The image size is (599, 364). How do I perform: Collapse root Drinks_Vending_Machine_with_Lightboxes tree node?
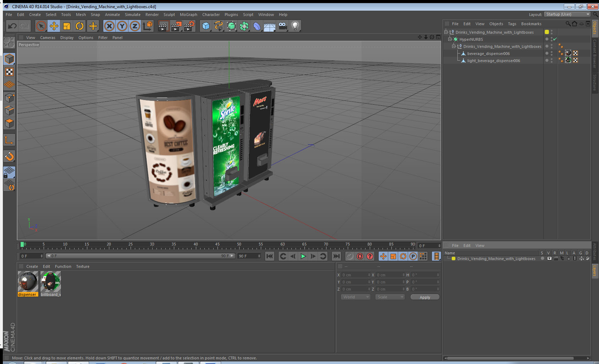pos(446,32)
